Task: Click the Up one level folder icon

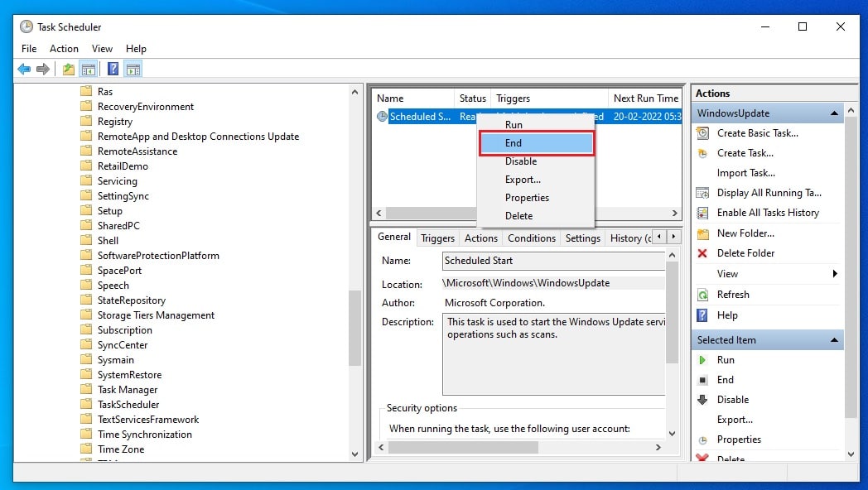Action: (x=68, y=70)
